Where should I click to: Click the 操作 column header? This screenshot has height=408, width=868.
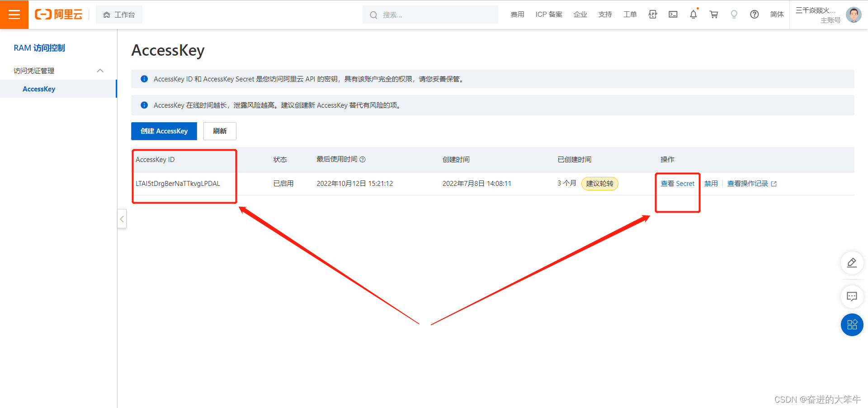667,159
